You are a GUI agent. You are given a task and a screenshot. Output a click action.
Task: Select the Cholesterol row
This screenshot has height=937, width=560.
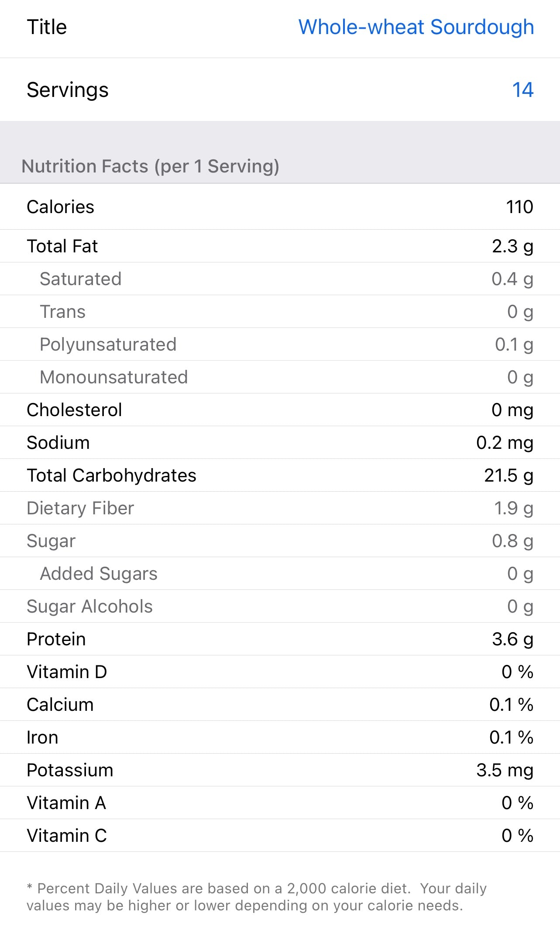[279, 410]
